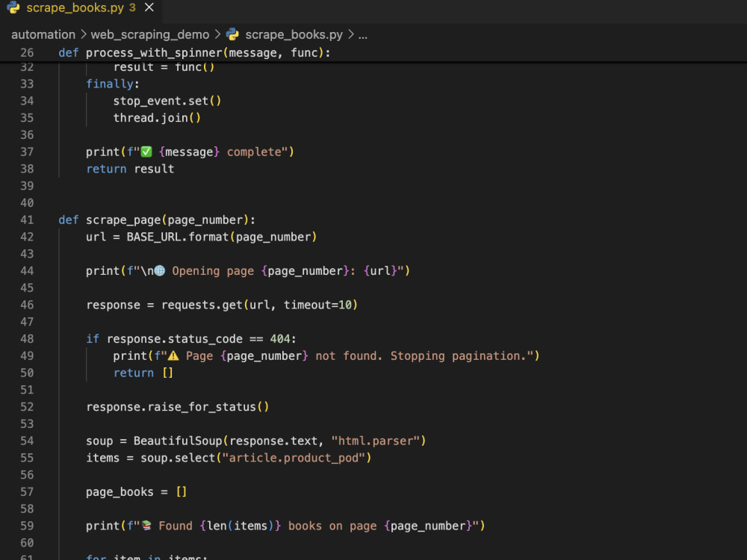Open the web_scraping_demo breadcrumb folder
This screenshot has width=747, height=560.
[150, 35]
